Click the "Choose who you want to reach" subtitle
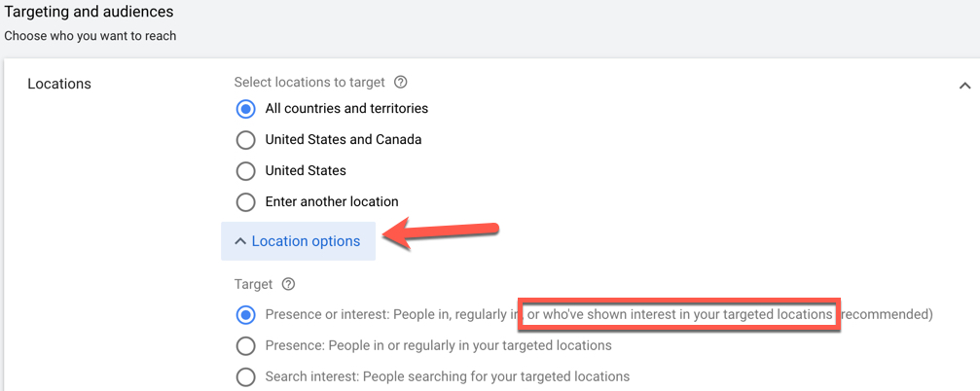This screenshot has height=391, width=980. 91,36
